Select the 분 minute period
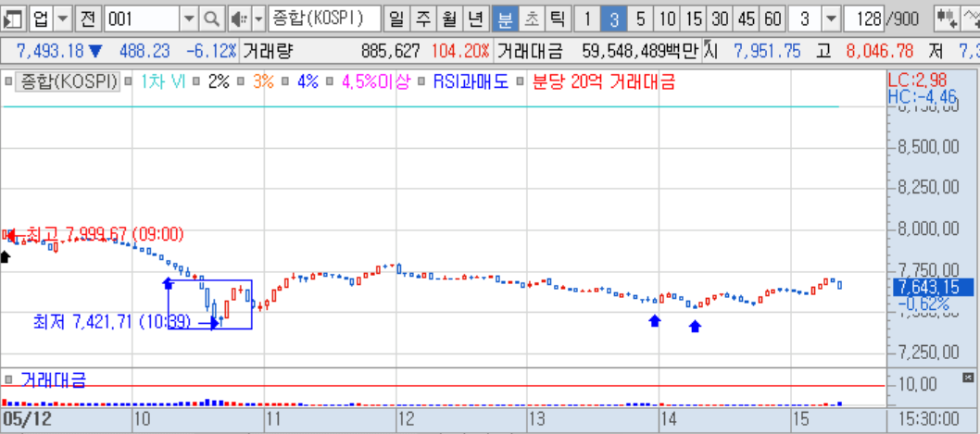 [505, 19]
